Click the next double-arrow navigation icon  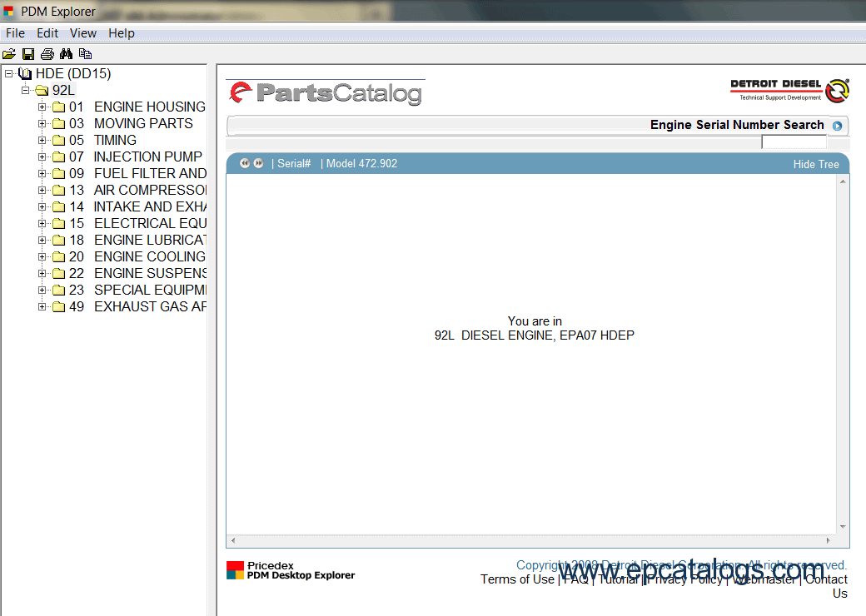(258, 163)
